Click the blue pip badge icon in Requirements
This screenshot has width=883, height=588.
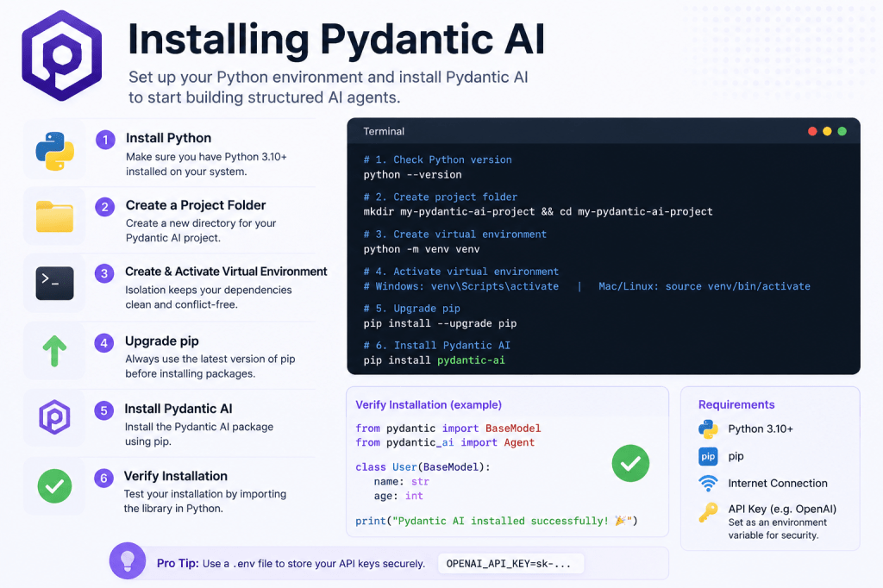(709, 456)
